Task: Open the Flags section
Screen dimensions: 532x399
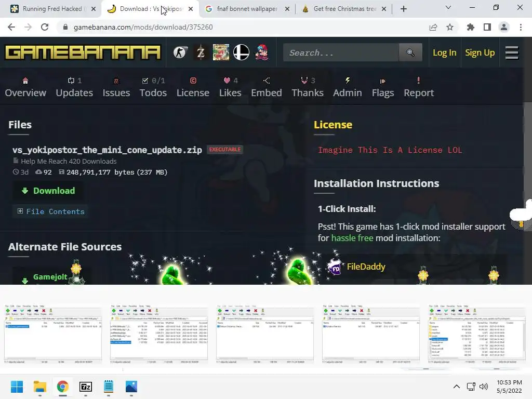Action: tap(383, 87)
